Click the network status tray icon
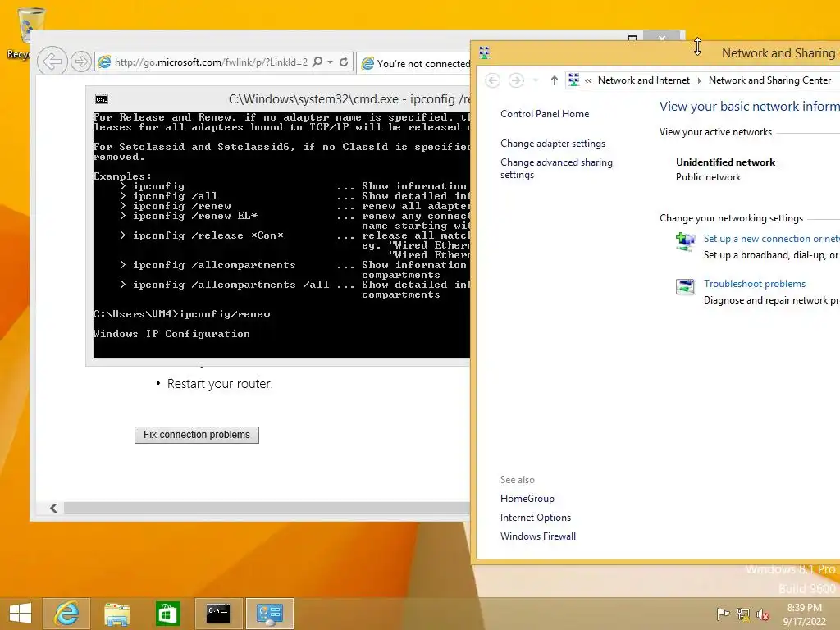The image size is (840, 630). [x=743, y=614]
